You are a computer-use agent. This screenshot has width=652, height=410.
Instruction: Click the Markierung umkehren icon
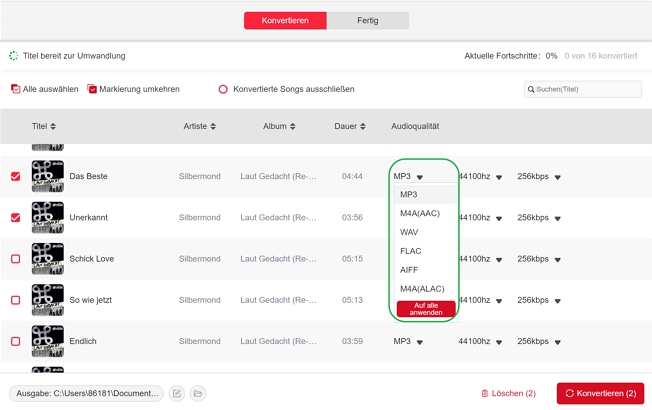[x=92, y=89]
